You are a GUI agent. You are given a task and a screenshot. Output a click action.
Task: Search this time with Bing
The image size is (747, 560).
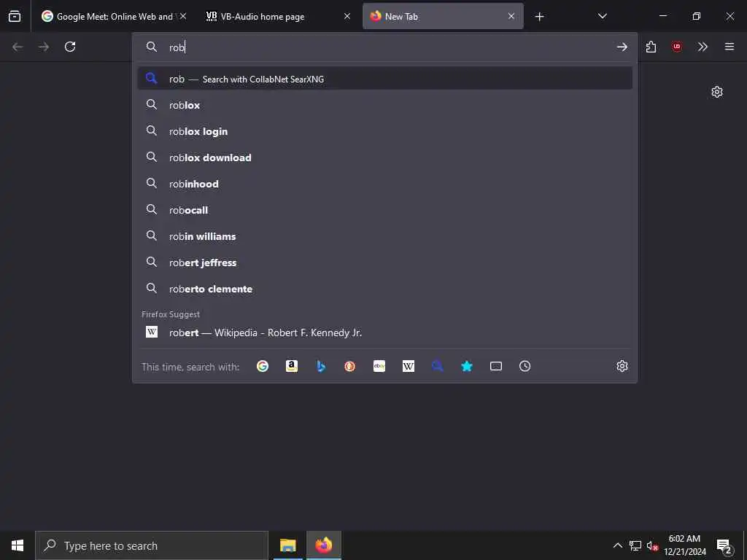[x=321, y=366]
